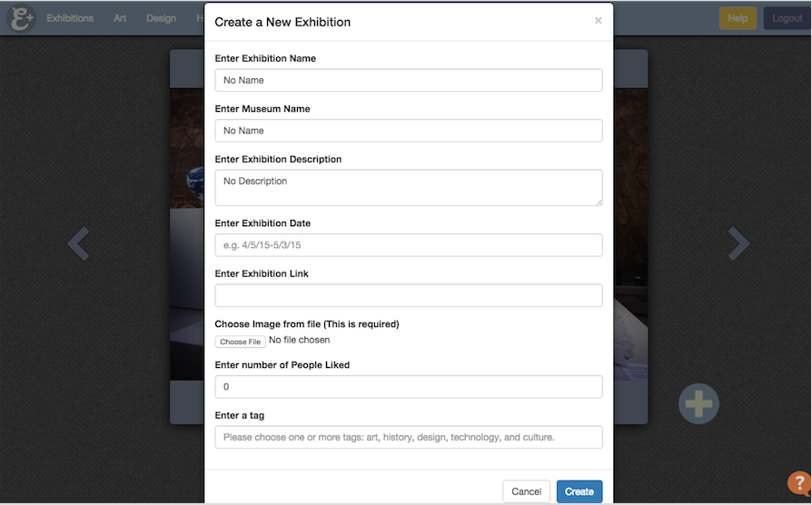812x505 pixels.
Task: Go to previous slide with left chevron
Action: point(79,243)
